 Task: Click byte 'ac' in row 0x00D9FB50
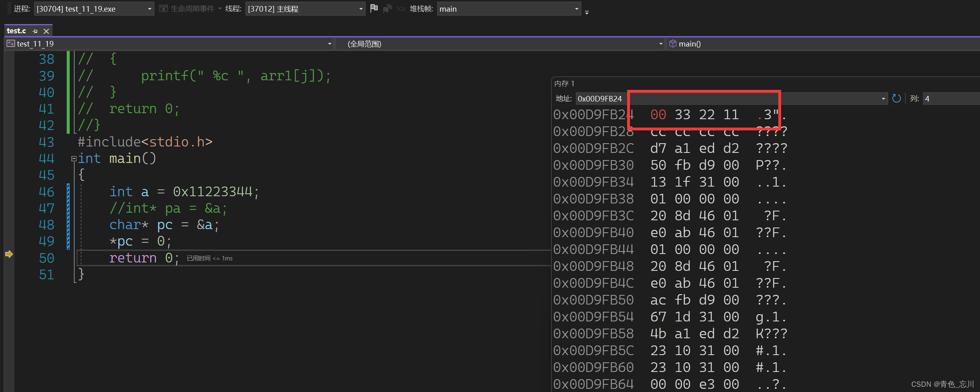coord(658,300)
